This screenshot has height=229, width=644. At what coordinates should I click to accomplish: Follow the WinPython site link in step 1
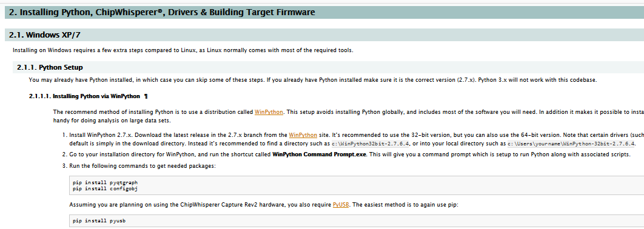[303, 134]
